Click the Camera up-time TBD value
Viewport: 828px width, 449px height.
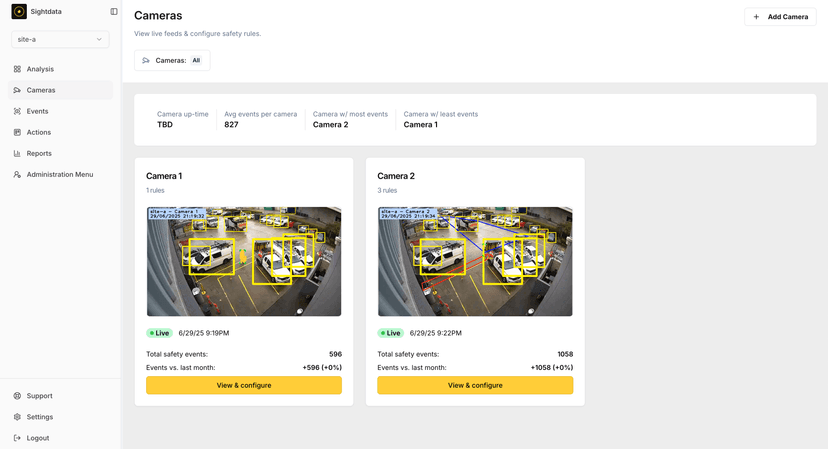[x=165, y=125]
